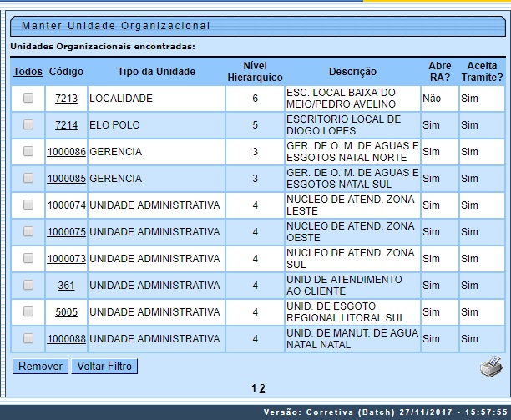Check the box for unit 7214

coord(28,124)
